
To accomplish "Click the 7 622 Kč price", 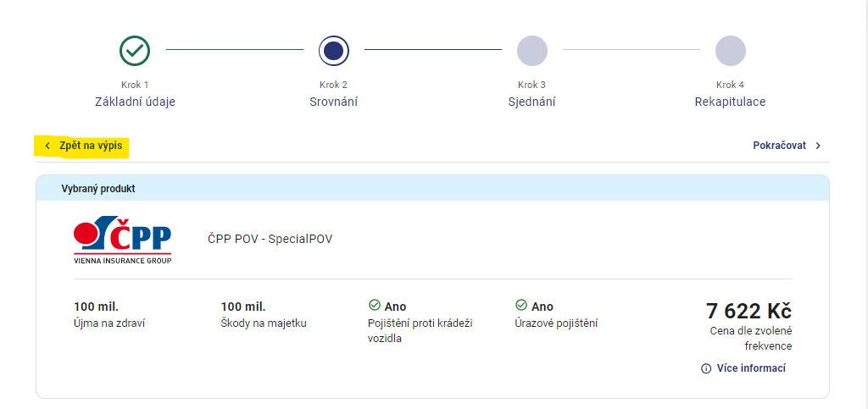I will pos(749,311).
